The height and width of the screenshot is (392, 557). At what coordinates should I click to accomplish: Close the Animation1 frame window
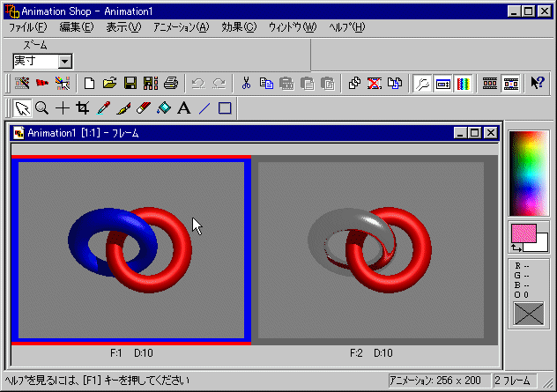(x=491, y=133)
